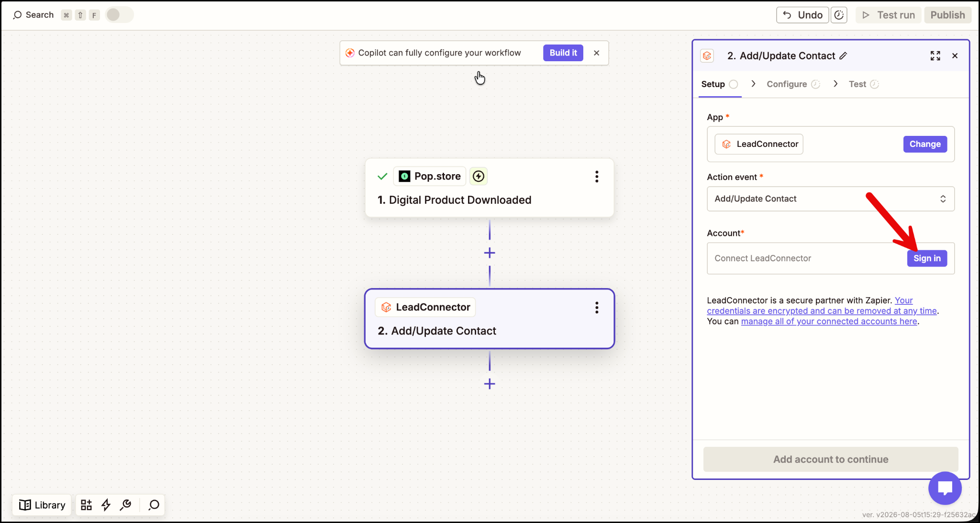Open the Action event dropdown

pos(830,199)
